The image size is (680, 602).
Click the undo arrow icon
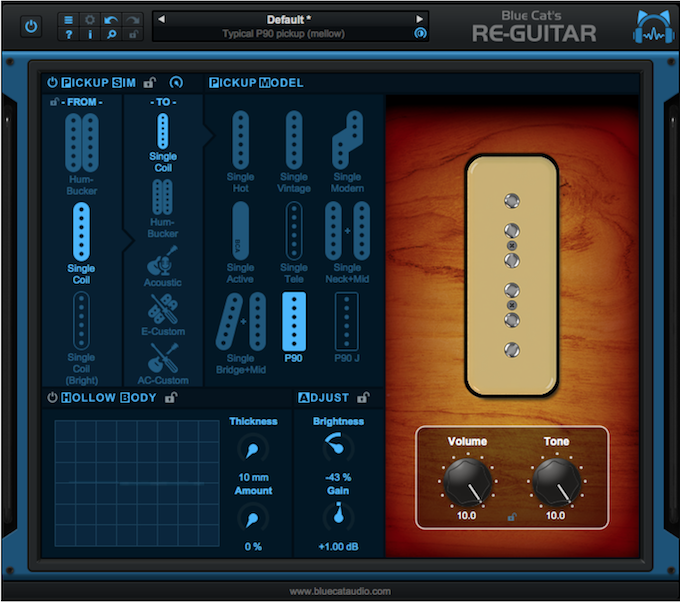pyautogui.click(x=111, y=20)
